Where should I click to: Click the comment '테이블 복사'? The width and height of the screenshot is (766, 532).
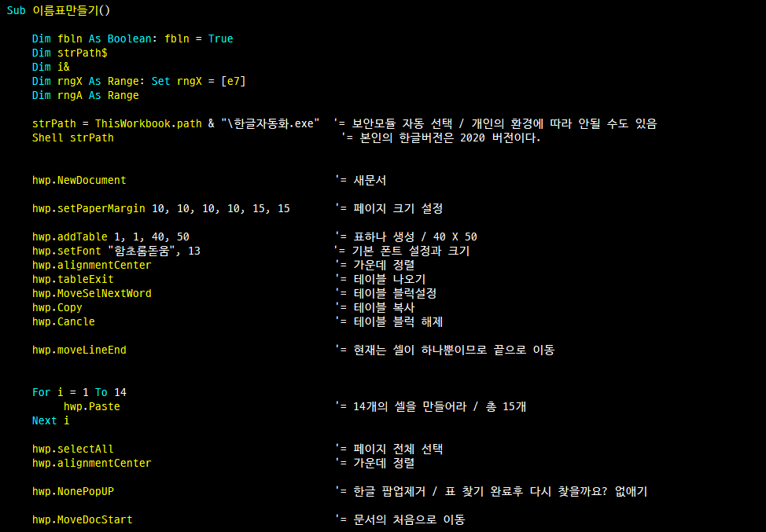(384, 307)
